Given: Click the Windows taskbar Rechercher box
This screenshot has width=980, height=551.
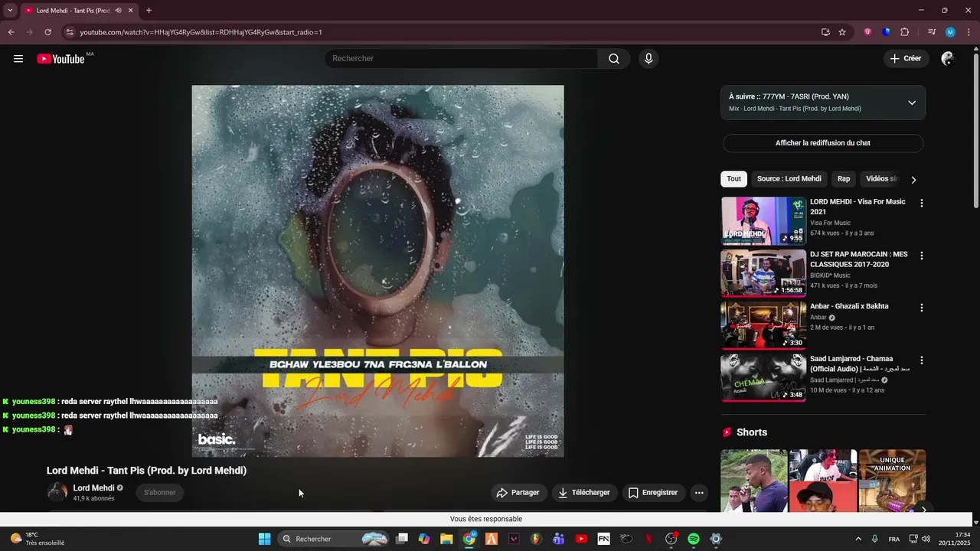Looking at the screenshot, I should tap(333, 539).
